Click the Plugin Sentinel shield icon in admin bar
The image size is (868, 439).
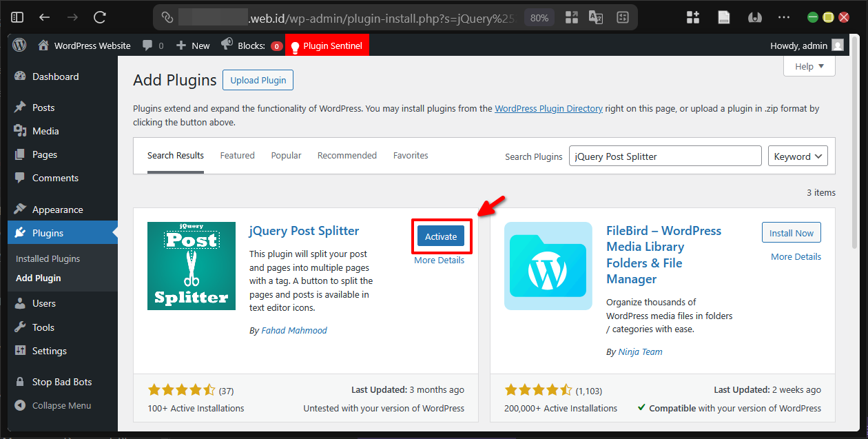(296, 45)
